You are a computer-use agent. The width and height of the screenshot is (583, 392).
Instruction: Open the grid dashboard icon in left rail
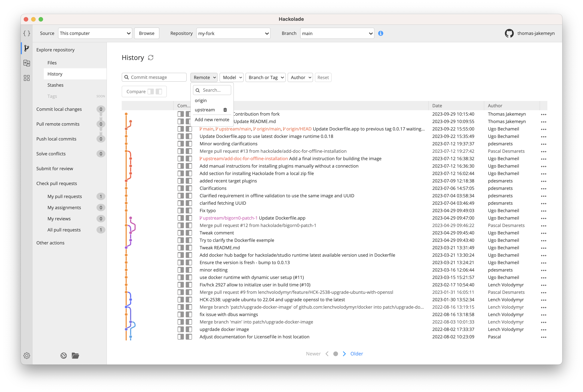coord(27,78)
